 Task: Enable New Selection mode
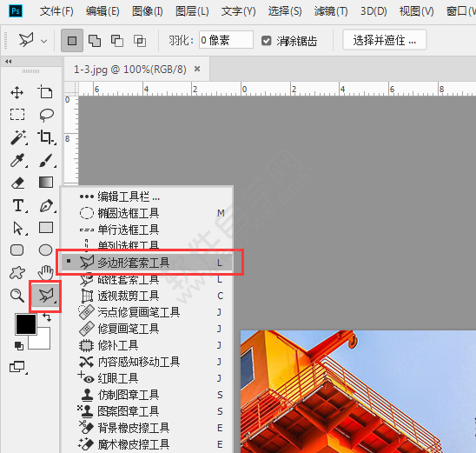click(72, 40)
